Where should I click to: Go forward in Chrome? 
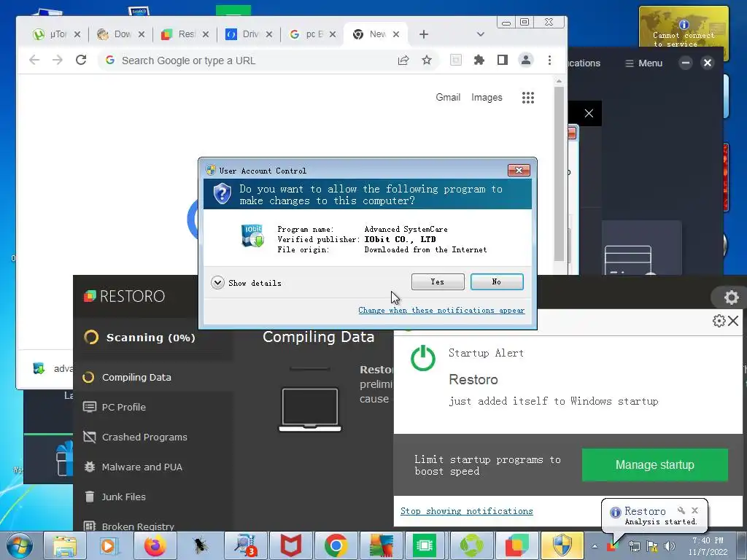[58, 60]
